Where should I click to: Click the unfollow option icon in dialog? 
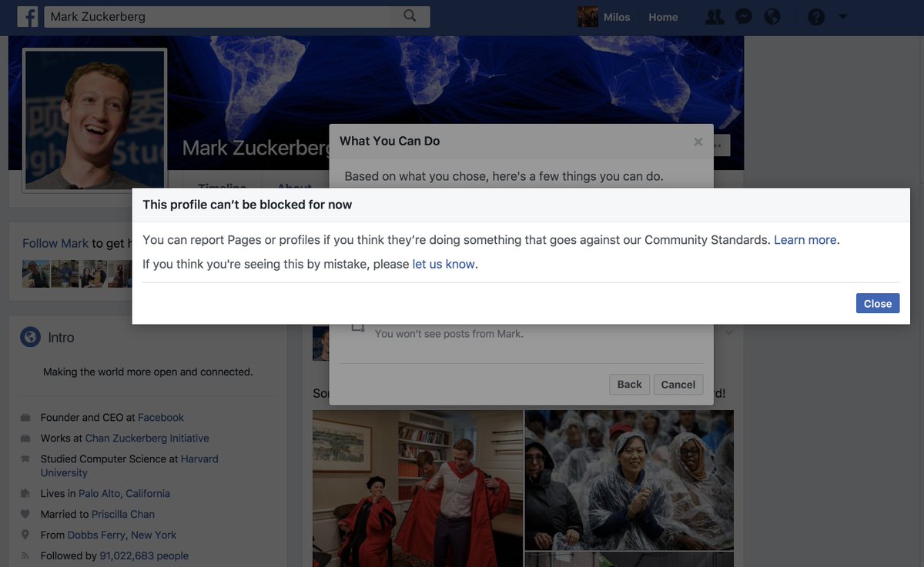click(358, 328)
